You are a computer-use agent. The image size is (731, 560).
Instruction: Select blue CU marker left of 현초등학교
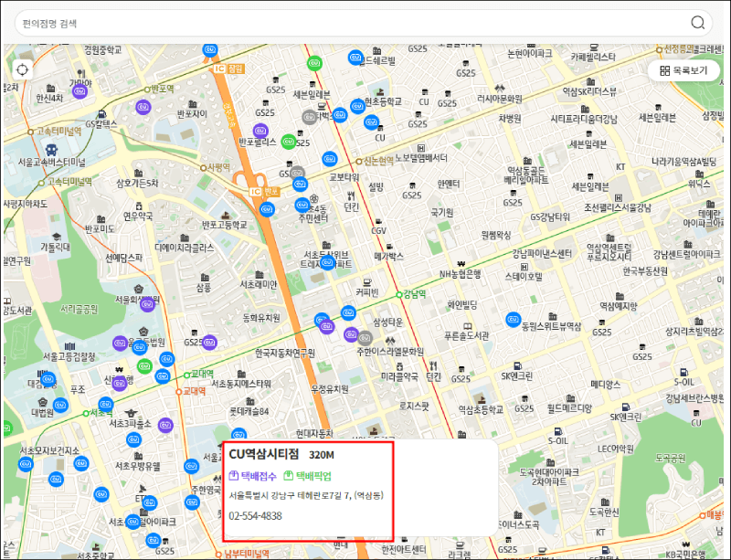coord(357,106)
